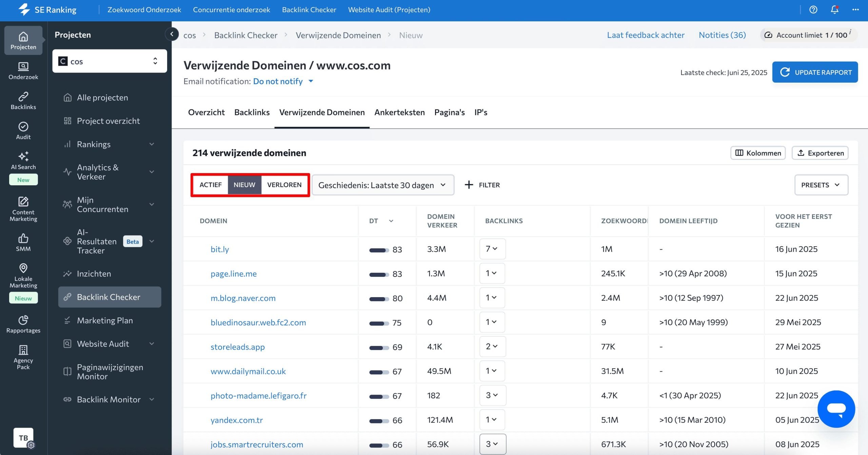Open the cos project selector dropdown
868x455 pixels.
click(110, 61)
